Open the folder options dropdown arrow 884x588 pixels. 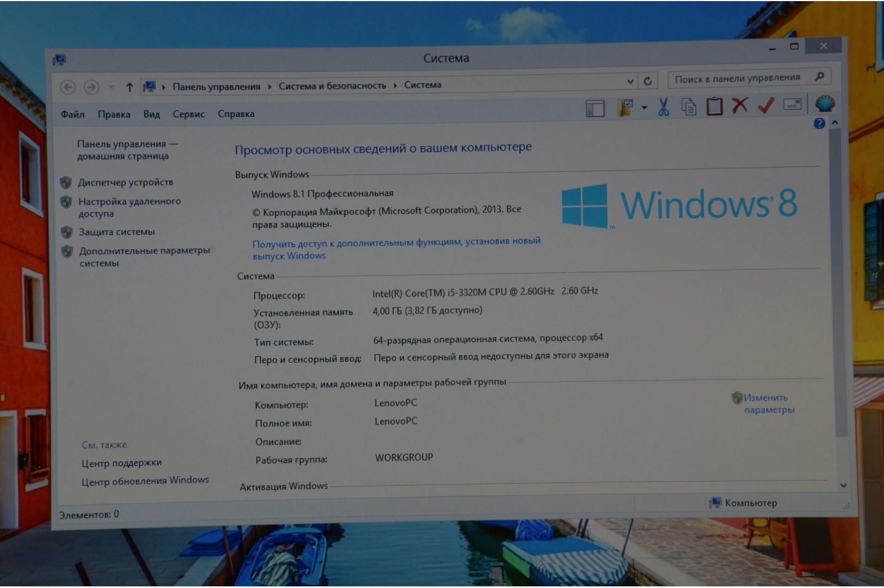pyautogui.click(x=644, y=108)
